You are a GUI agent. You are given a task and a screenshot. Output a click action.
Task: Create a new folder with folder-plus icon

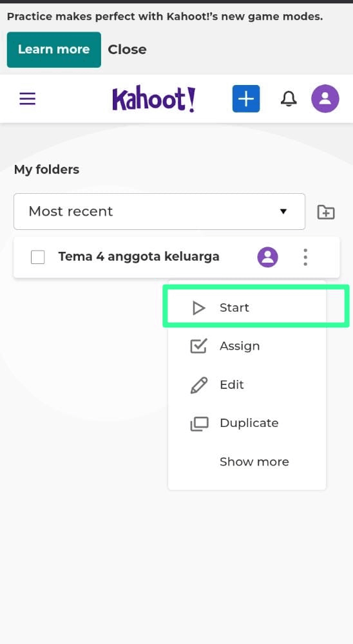[326, 212]
